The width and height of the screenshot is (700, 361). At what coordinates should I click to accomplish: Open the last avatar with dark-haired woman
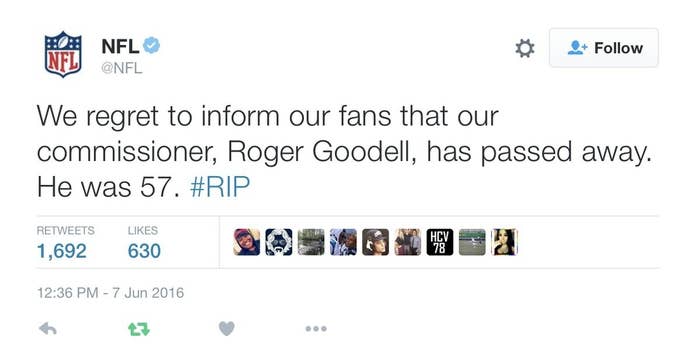click(504, 242)
